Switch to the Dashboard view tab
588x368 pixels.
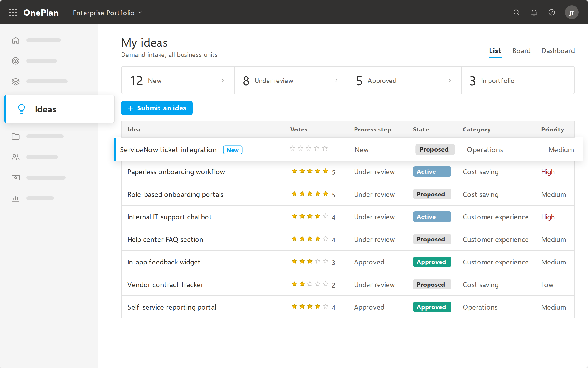558,51
